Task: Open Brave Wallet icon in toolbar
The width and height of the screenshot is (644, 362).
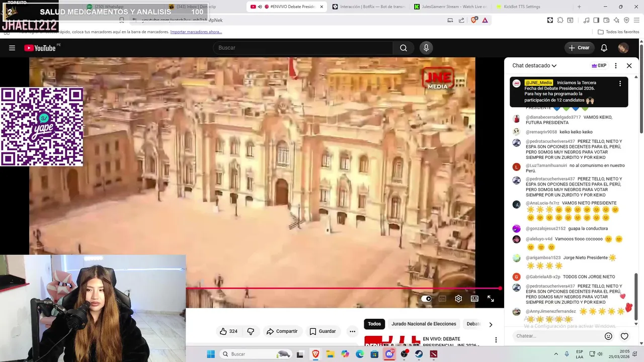Action: 606,20
